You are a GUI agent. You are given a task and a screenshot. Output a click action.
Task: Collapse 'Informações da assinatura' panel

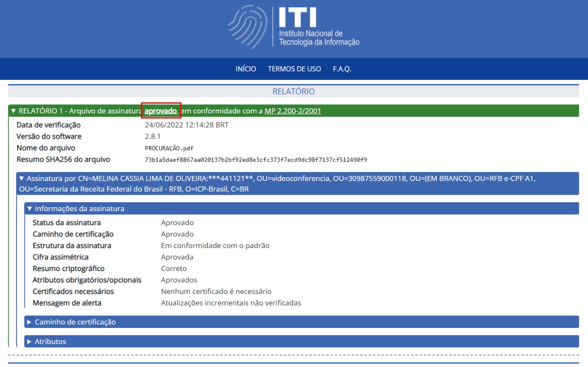coord(29,209)
